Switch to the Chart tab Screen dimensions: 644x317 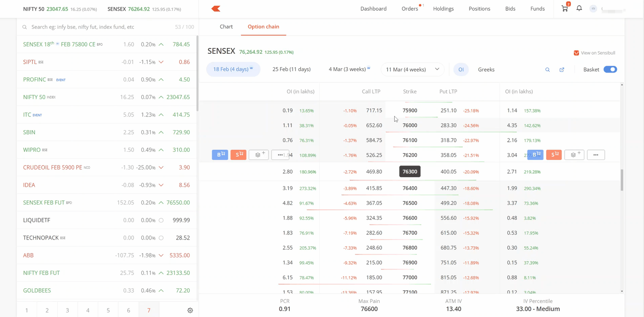point(226,27)
